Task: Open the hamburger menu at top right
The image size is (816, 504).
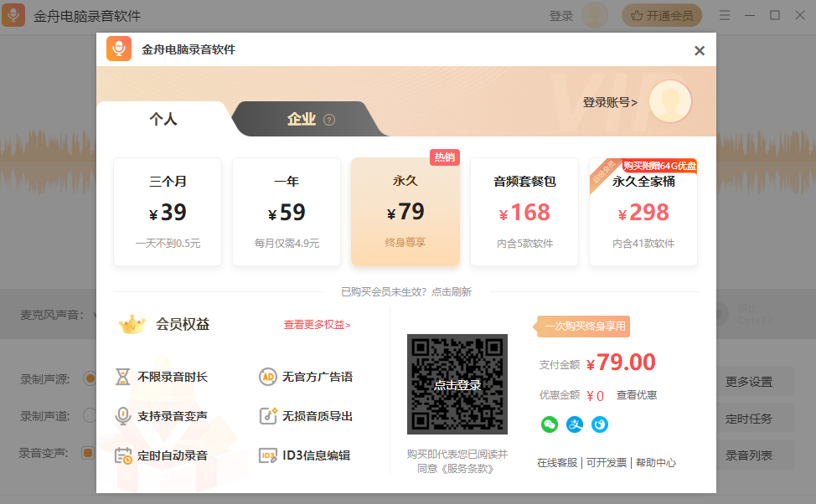Action: [x=725, y=14]
